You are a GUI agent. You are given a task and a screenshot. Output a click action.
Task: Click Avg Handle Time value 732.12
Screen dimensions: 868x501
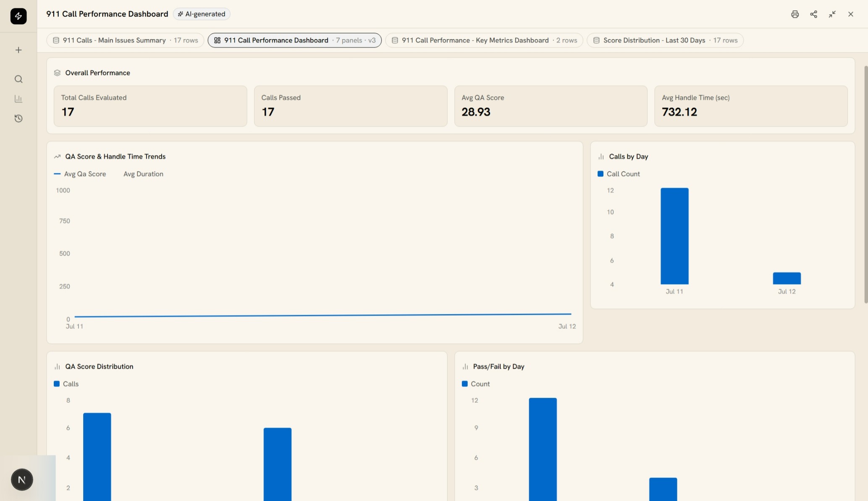[x=679, y=112]
